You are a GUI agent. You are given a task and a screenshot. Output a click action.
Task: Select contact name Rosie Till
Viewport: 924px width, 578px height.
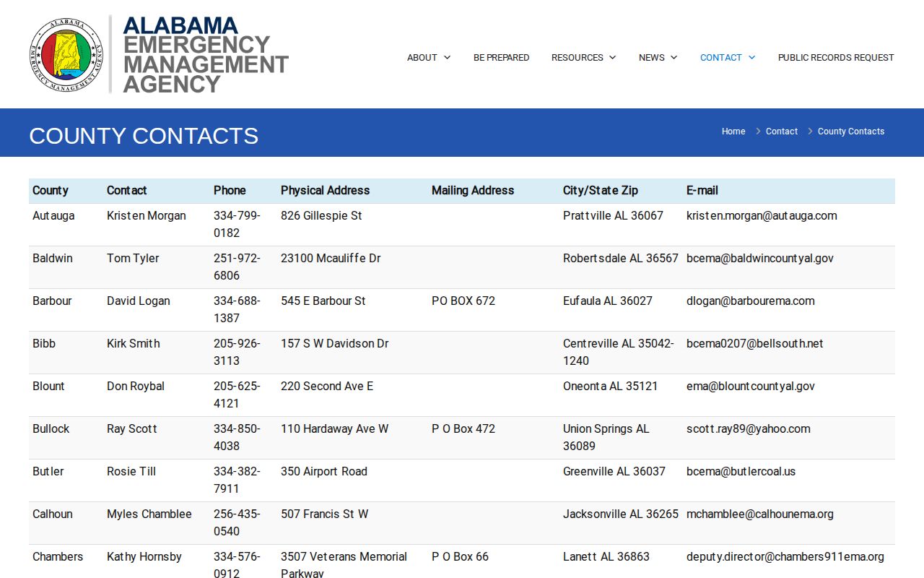point(131,472)
